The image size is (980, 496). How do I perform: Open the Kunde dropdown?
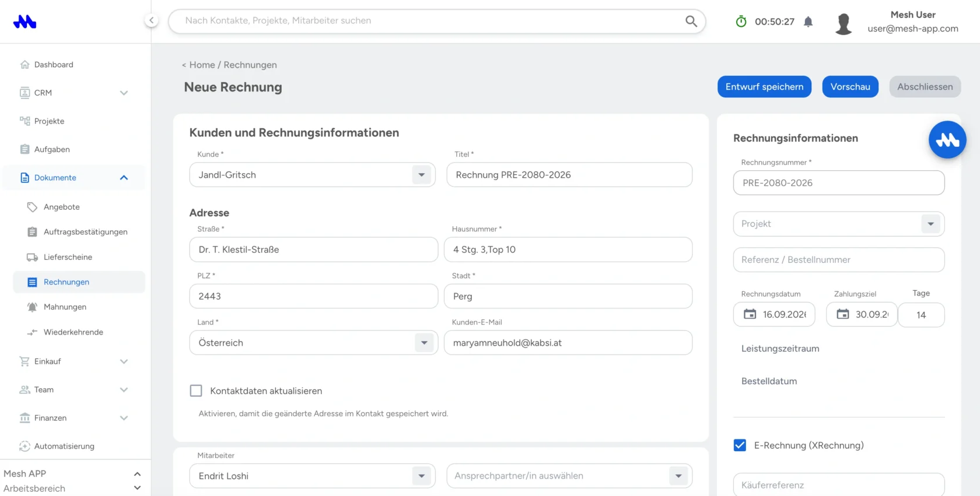421,175
